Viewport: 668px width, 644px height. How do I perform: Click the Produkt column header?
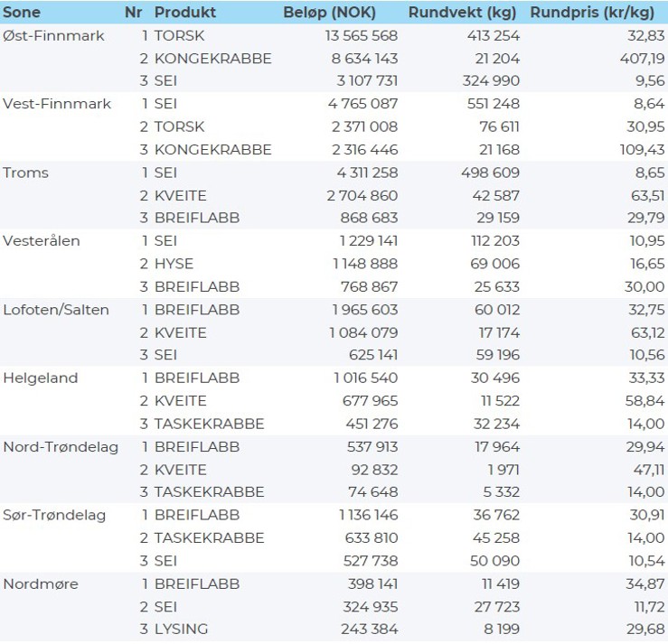(184, 13)
